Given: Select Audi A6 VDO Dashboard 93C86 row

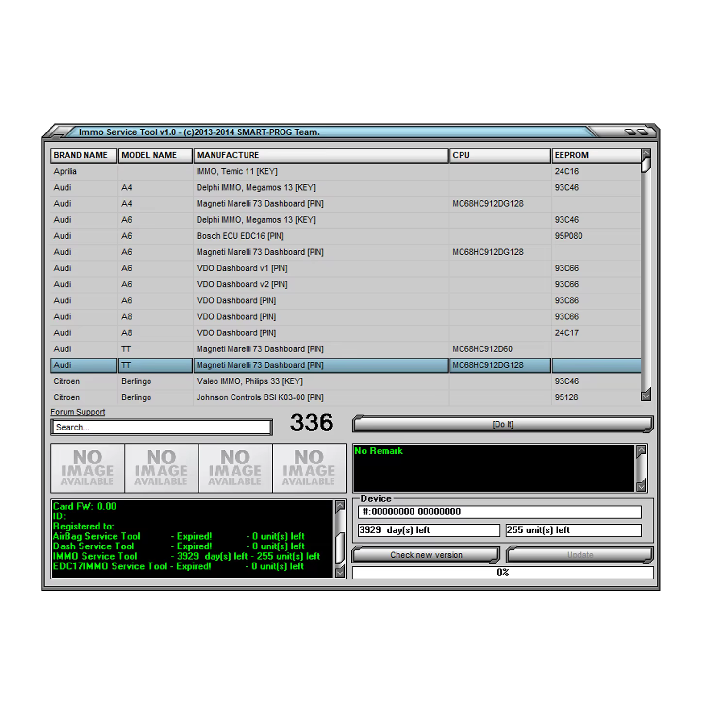Looking at the screenshot, I should (x=346, y=300).
